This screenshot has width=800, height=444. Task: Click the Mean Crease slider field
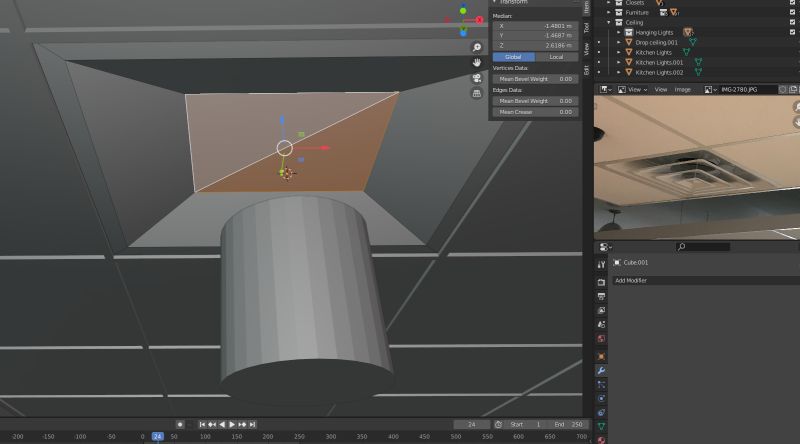coord(535,112)
